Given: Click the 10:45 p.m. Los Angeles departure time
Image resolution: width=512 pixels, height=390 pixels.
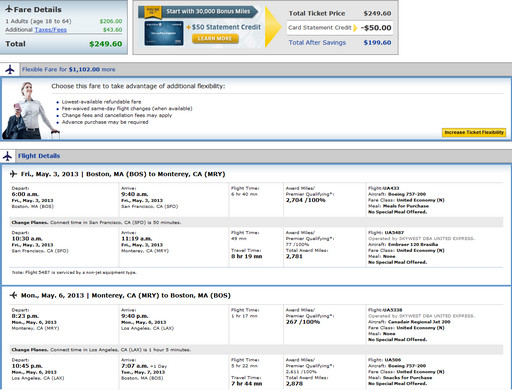Looking at the screenshot, I should point(27,366).
